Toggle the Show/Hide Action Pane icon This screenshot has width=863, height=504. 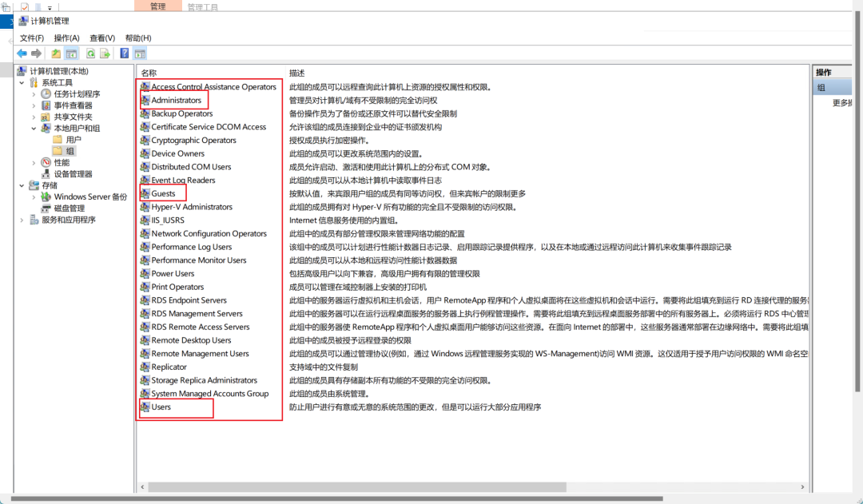click(141, 54)
